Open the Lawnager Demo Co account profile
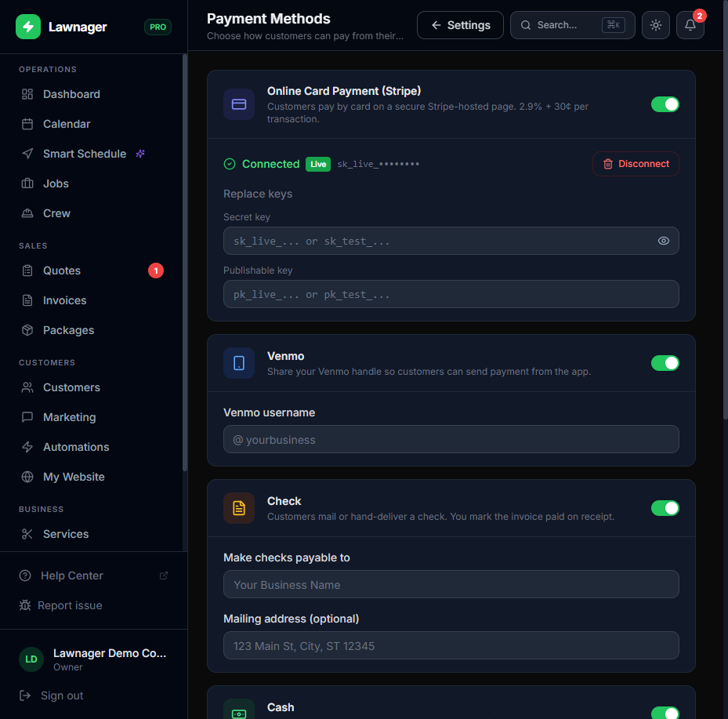Screen dimensions: 728x719 click(x=93, y=659)
